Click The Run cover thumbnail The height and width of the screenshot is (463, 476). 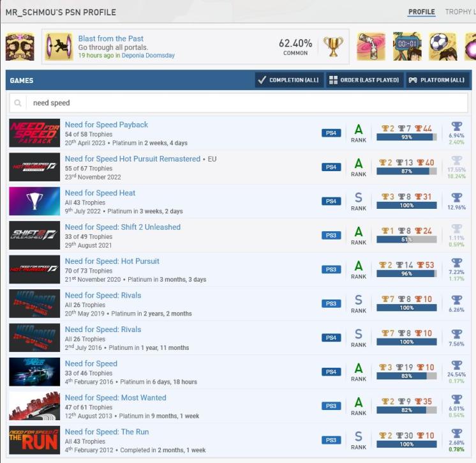[34, 440]
